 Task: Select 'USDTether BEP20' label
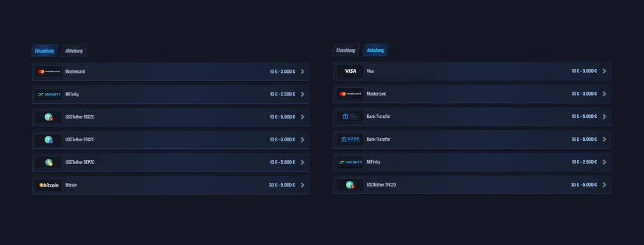click(x=80, y=163)
